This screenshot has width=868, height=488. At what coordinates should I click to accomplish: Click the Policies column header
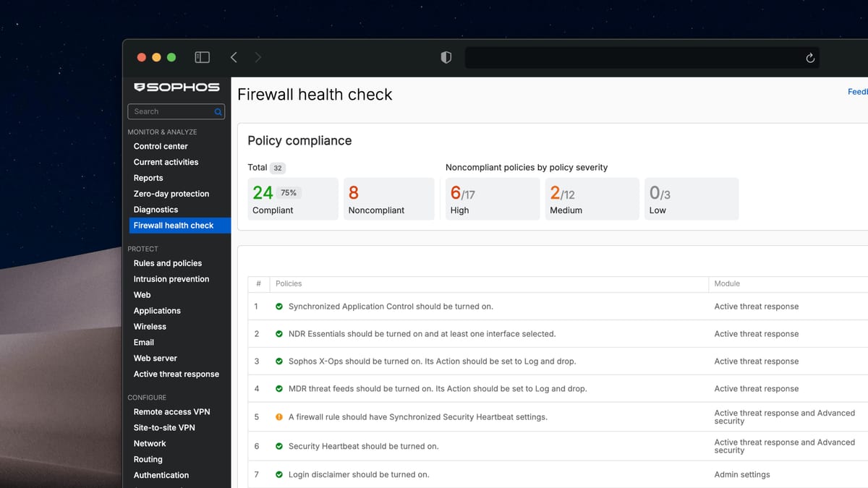click(289, 284)
